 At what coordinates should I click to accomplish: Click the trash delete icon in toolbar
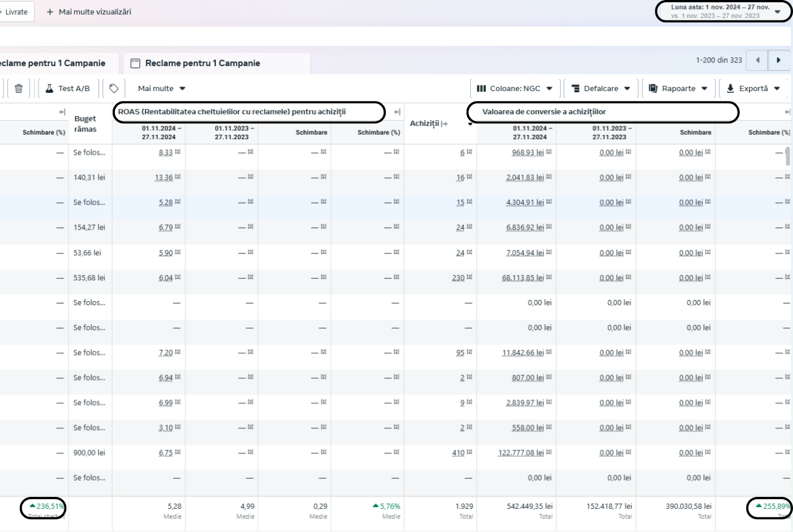pyautogui.click(x=19, y=88)
